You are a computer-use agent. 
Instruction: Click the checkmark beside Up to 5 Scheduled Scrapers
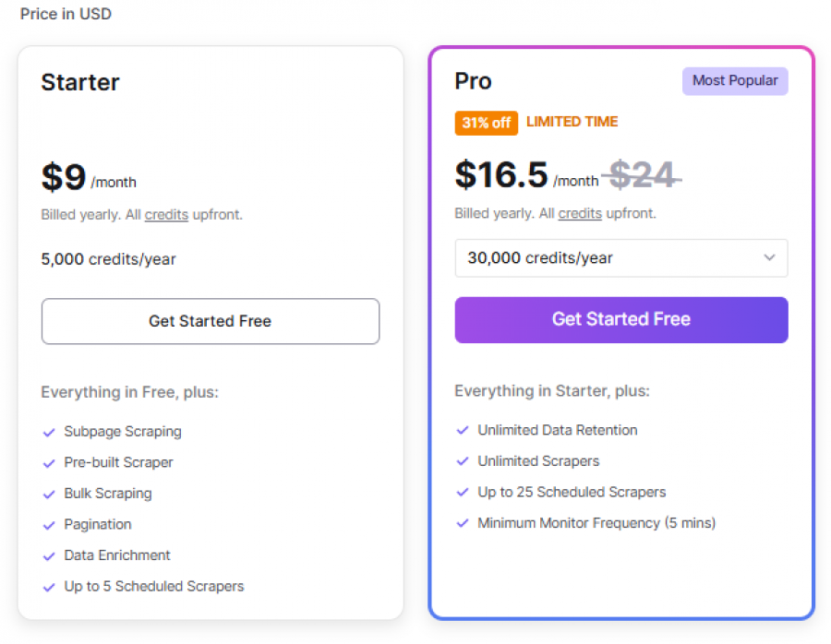pyautogui.click(x=48, y=586)
